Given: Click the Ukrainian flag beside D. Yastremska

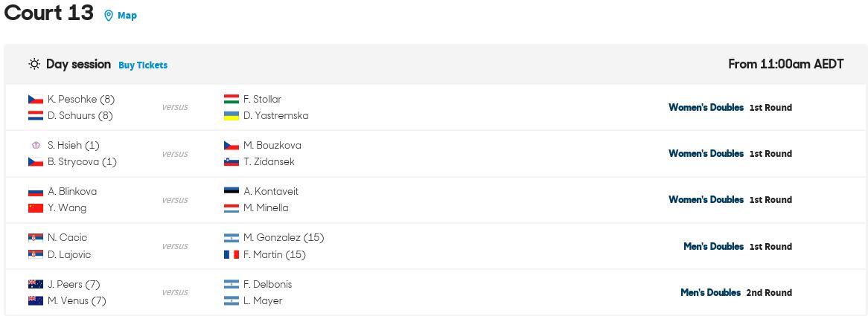Looking at the screenshot, I should pyautogui.click(x=232, y=116).
